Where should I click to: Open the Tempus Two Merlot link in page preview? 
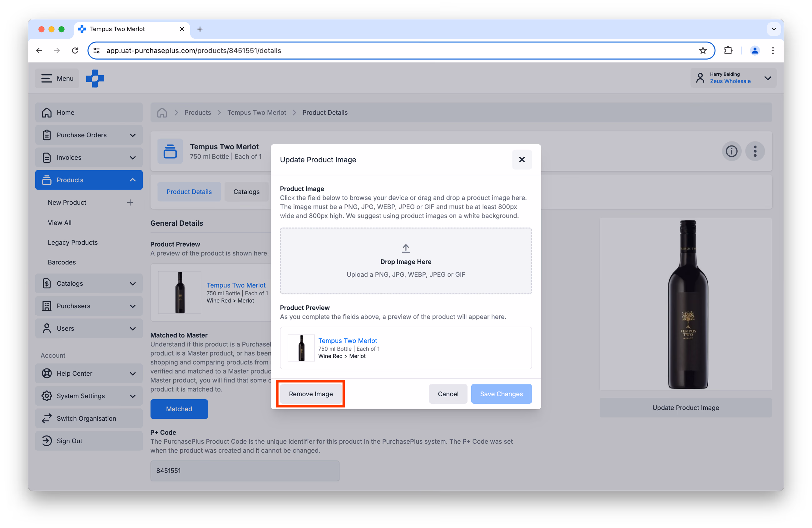(236, 285)
